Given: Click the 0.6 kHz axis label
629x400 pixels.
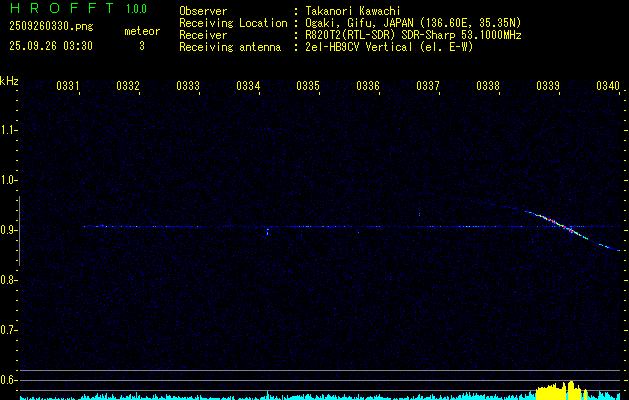Looking at the screenshot, I should pyautogui.click(x=8, y=380).
